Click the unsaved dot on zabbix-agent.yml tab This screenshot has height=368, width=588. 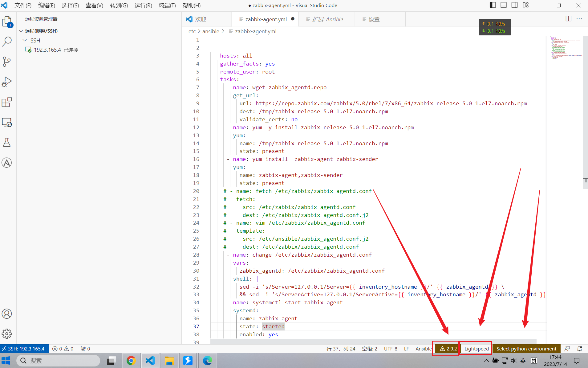tap(293, 19)
